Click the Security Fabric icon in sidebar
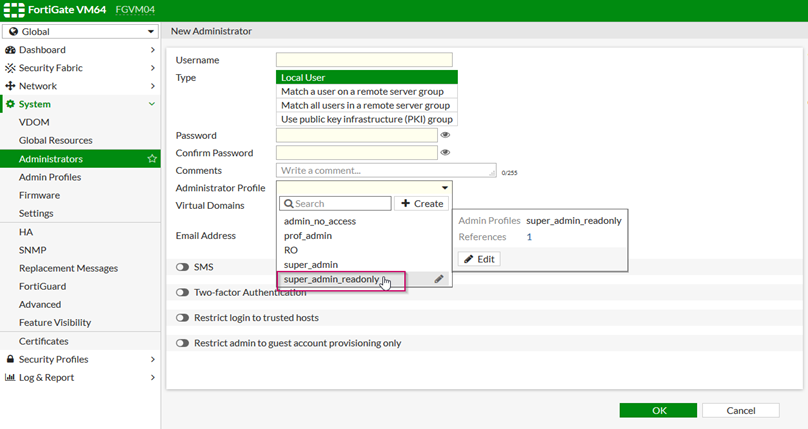Image resolution: width=808 pixels, height=429 pixels. pos(10,68)
